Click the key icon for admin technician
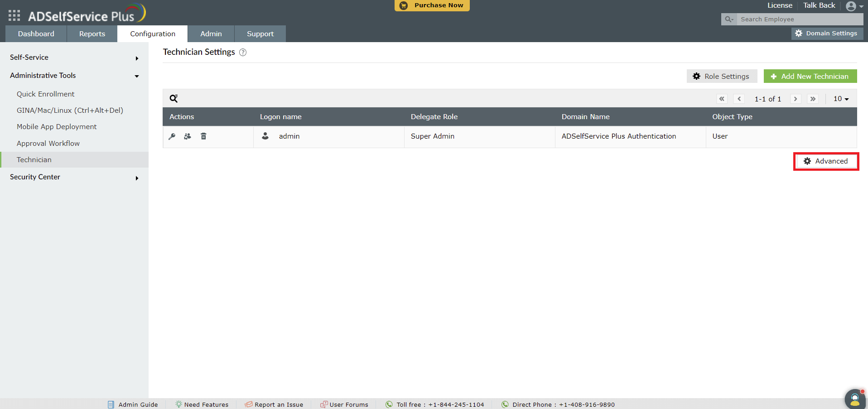Screen dimensions: 868x409 click(x=172, y=136)
